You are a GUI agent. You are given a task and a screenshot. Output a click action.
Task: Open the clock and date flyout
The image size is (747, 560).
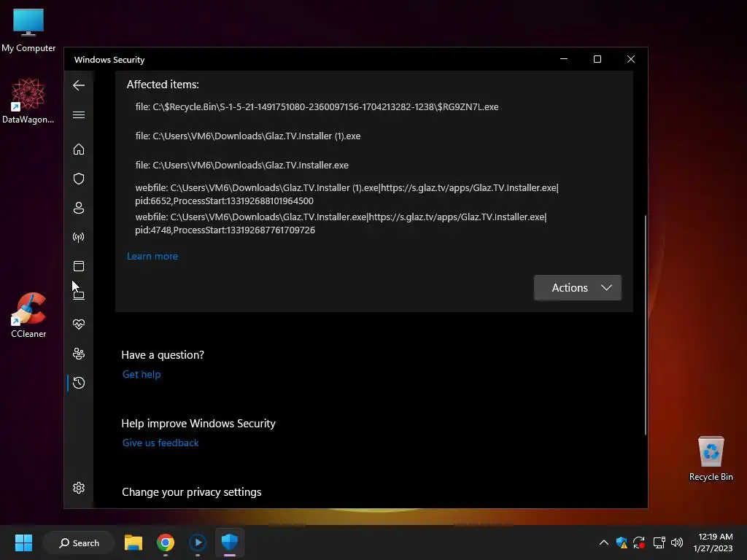click(x=713, y=542)
